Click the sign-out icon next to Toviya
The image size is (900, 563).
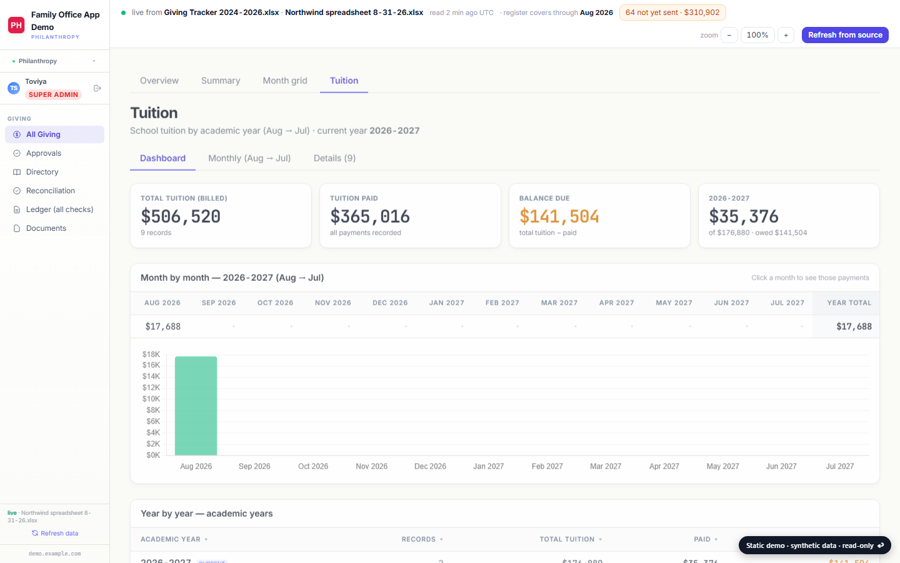pyautogui.click(x=97, y=88)
